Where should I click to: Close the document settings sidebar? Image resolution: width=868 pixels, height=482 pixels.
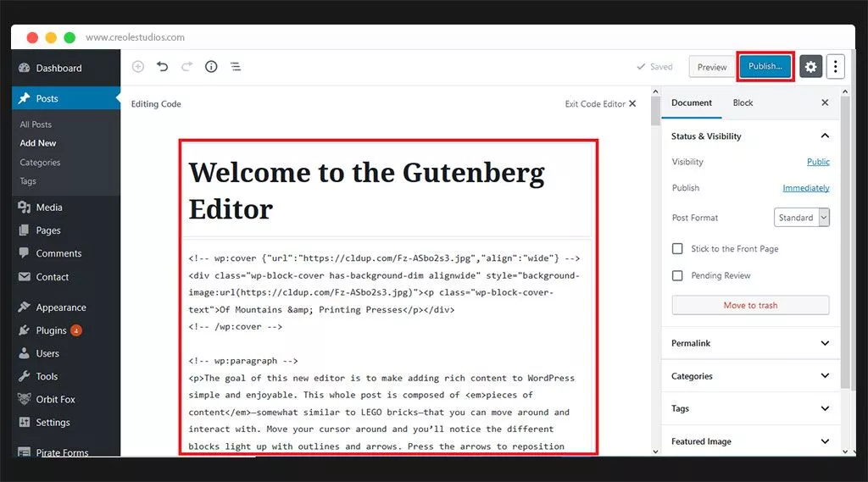click(x=825, y=102)
